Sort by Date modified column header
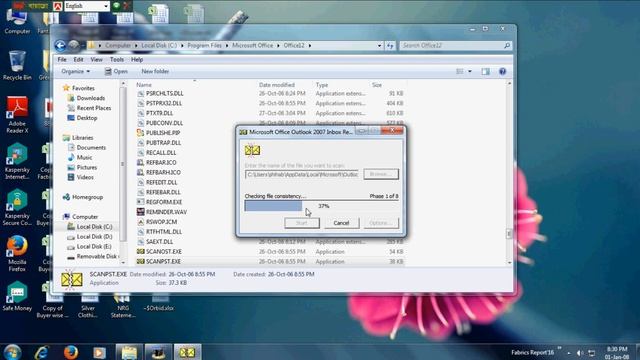Screen dimensions: 640x360 pos(277,85)
